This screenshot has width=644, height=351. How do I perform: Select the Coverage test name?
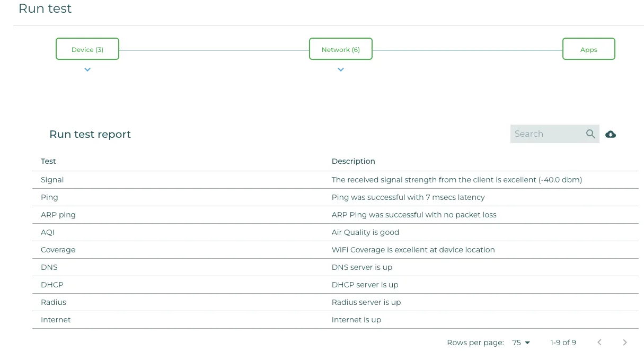click(x=58, y=250)
